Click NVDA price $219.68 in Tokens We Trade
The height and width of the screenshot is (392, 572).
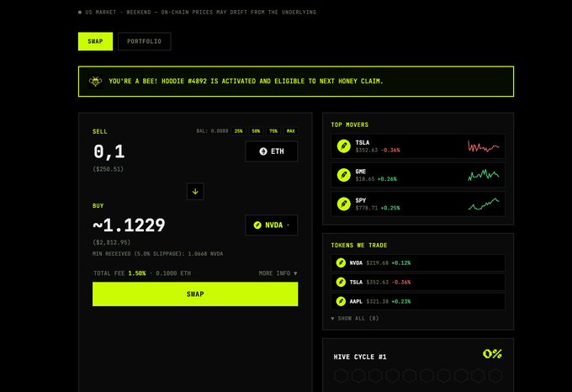point(377,263)
